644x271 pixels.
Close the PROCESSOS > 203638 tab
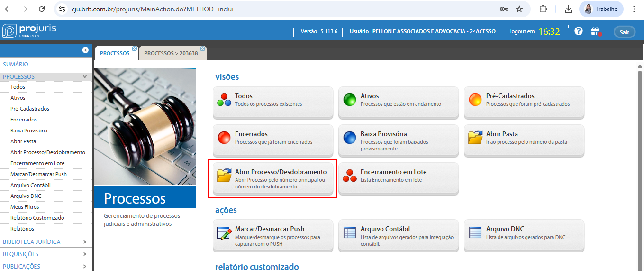(202, 48)
